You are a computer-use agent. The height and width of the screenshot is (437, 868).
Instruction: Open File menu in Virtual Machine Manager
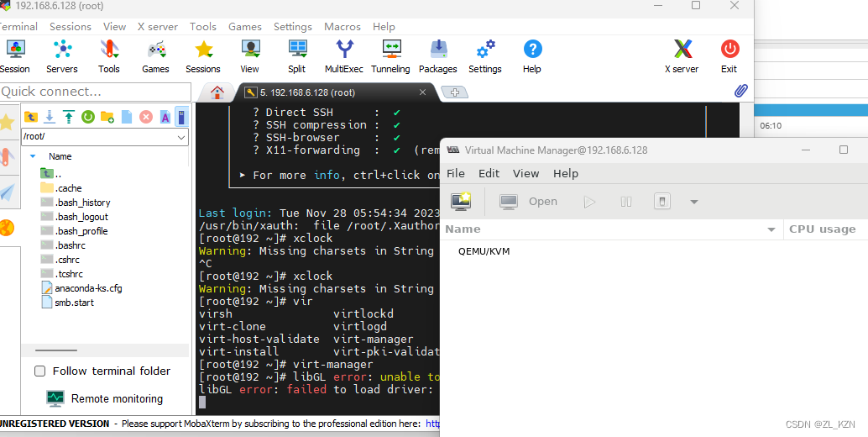456,173
